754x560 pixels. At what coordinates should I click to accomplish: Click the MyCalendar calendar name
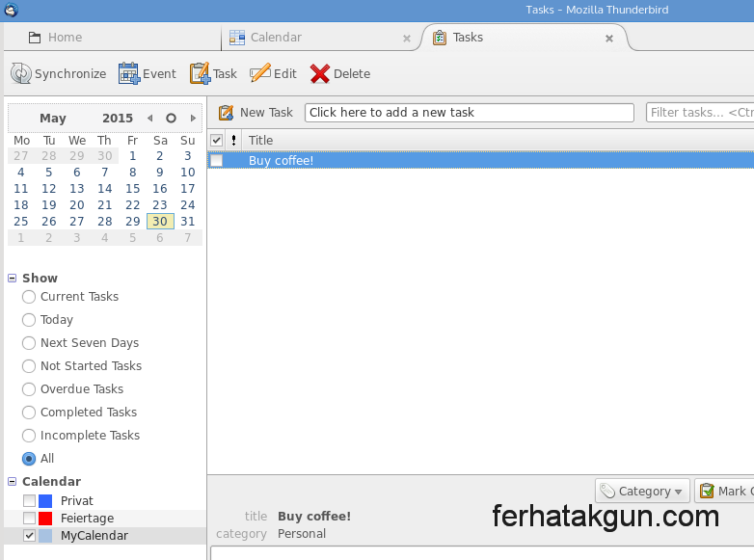coord(94,536)
